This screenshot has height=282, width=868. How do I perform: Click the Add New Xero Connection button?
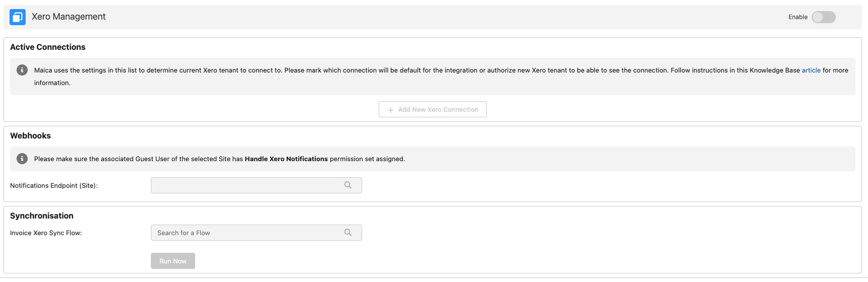432,109
